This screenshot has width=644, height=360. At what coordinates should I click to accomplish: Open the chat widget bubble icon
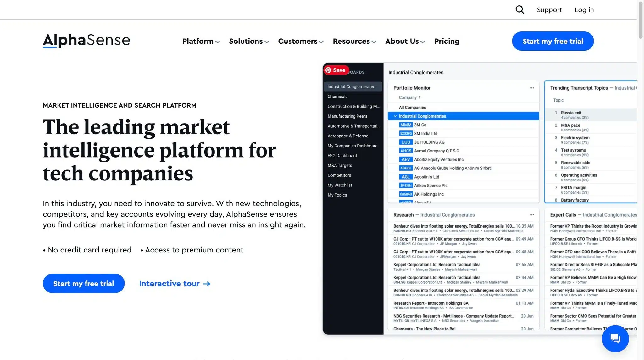(615, 339)
